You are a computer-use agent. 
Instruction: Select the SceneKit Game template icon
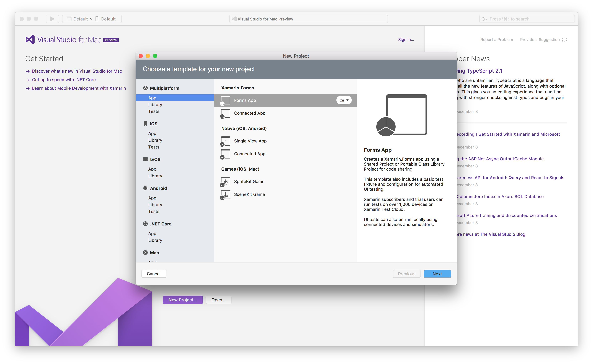click(x=225, y=194)
